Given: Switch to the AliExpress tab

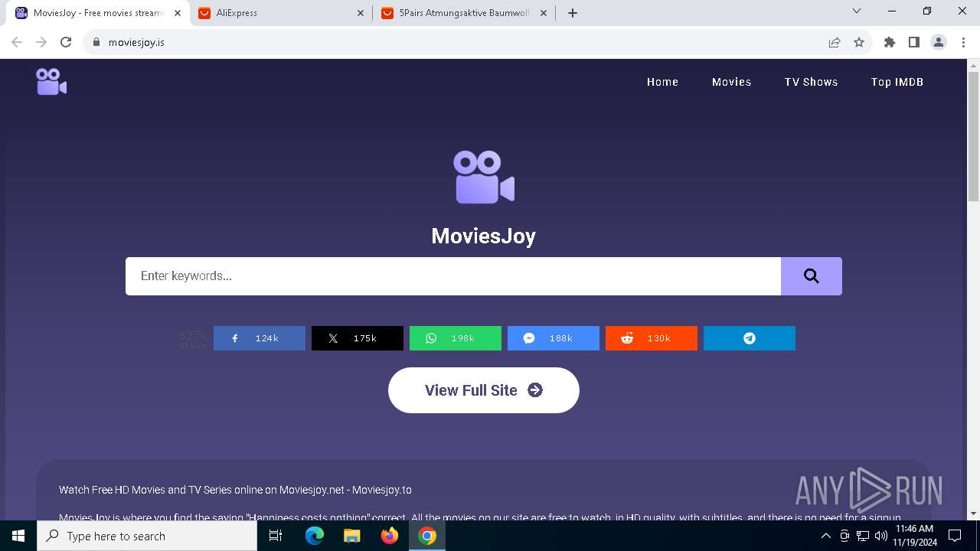Looking at the screenshot, I should [280, 13].
